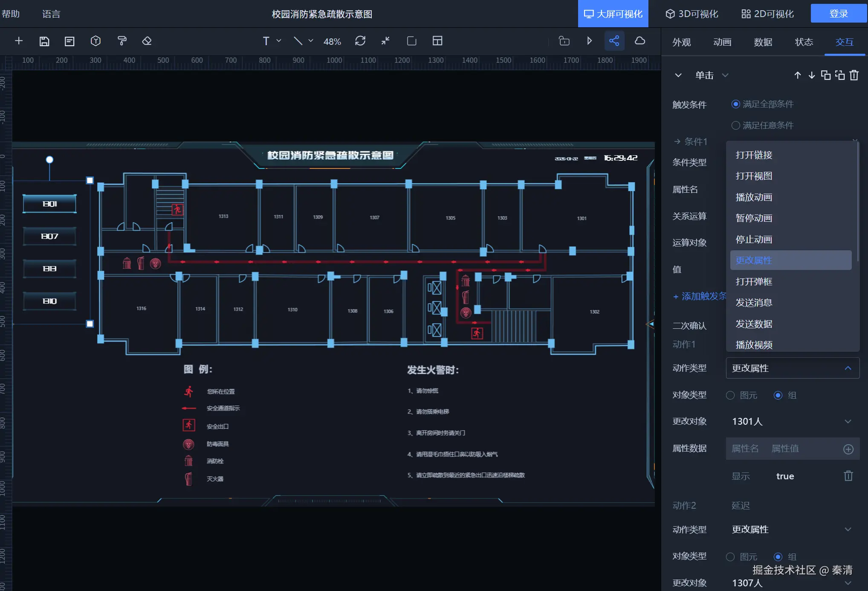Click the 3D可视化 button
Screen dimensions: 868x591
point(692,14)
